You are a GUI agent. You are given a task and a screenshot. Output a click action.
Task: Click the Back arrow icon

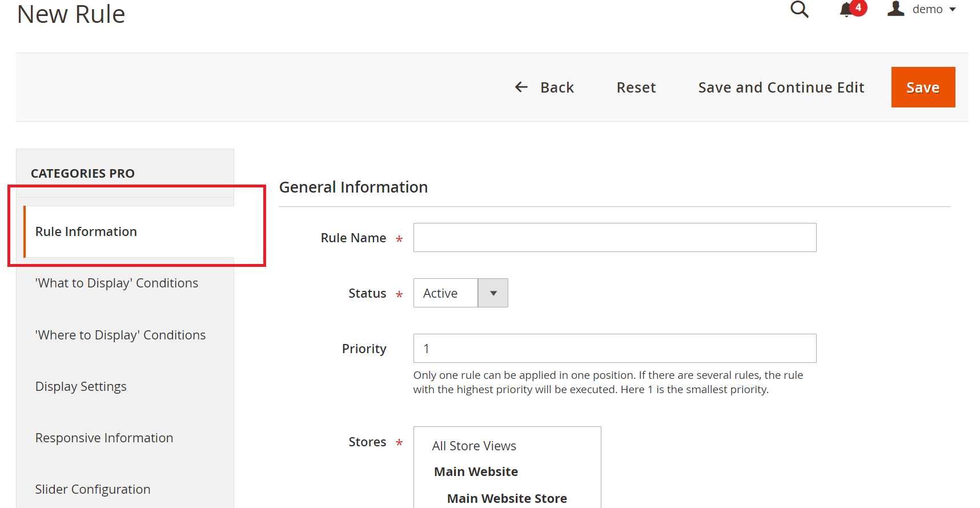coord(521,87)
